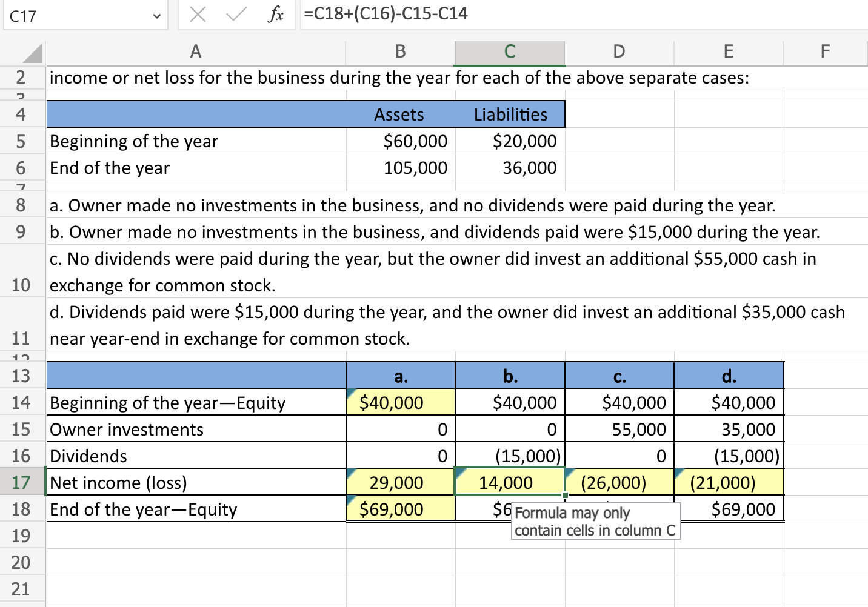This screenshot has width=868, height=607.
Task: Select the 105,000 end assets cell
Action: [401, 168]
